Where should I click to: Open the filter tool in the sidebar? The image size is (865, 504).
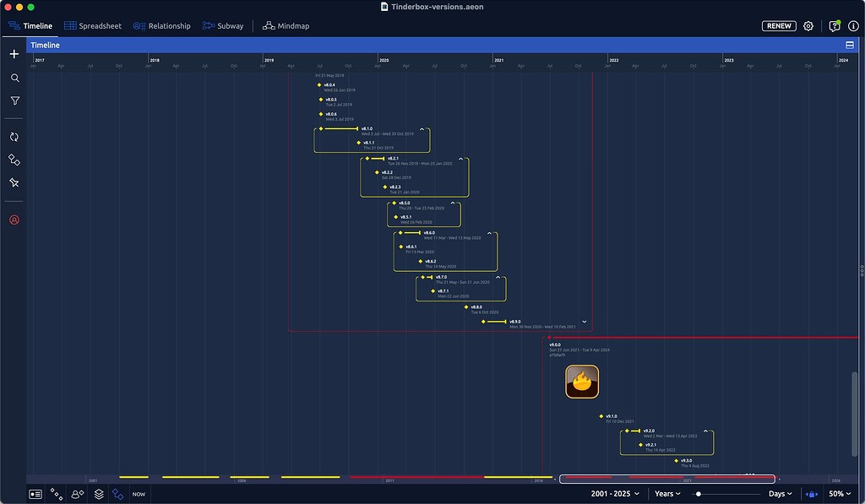click(13, 100)
